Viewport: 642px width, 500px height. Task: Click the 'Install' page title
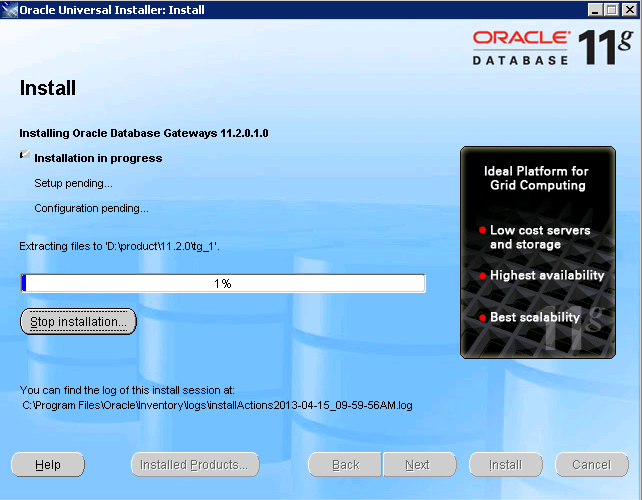coord(48,88)
